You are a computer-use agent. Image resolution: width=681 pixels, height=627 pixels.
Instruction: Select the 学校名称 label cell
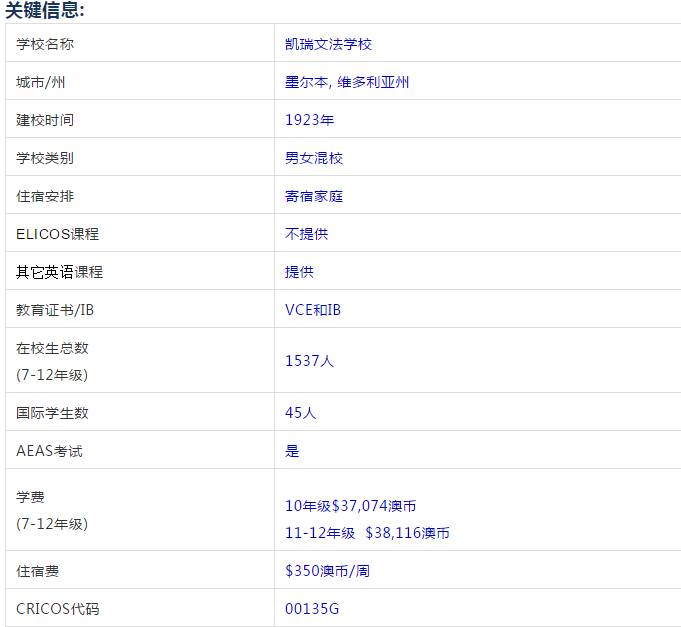(45, 44)
